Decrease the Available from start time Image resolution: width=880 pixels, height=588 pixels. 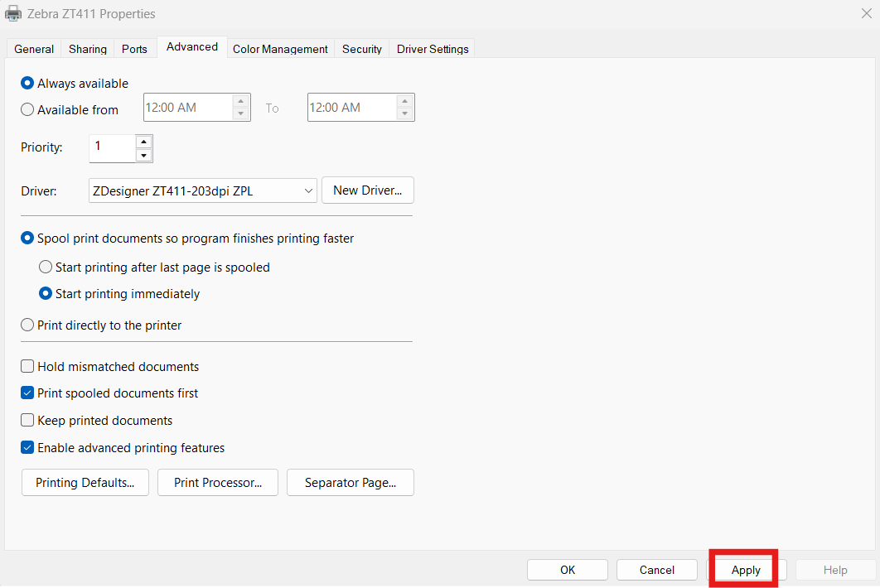coord(241,114)
